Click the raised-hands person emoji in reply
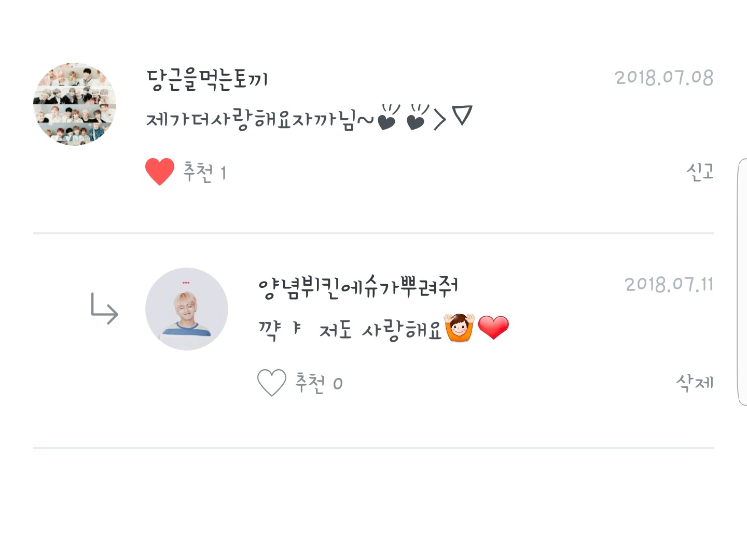This screenshot has width=747, height=560. point(460,328)
